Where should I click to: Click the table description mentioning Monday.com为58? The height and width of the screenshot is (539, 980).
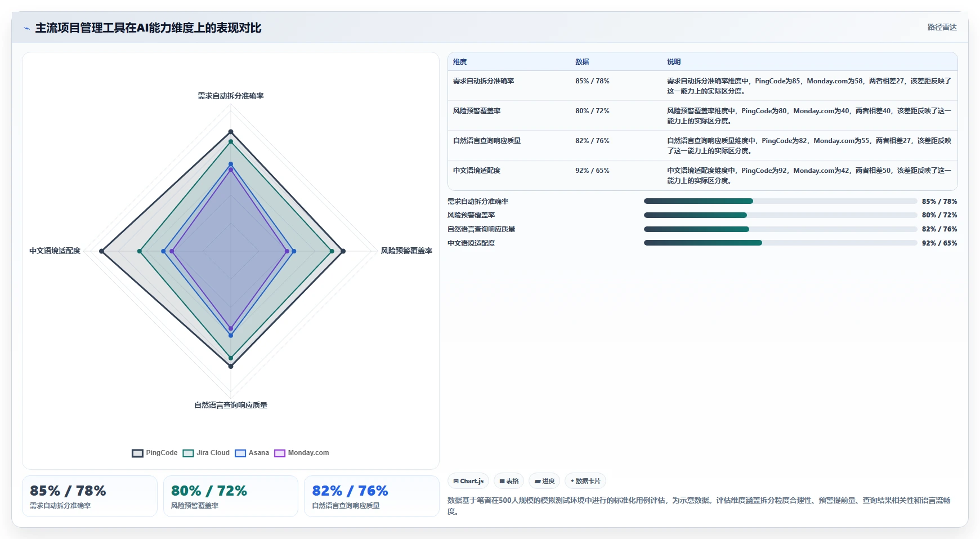(809, 86)
